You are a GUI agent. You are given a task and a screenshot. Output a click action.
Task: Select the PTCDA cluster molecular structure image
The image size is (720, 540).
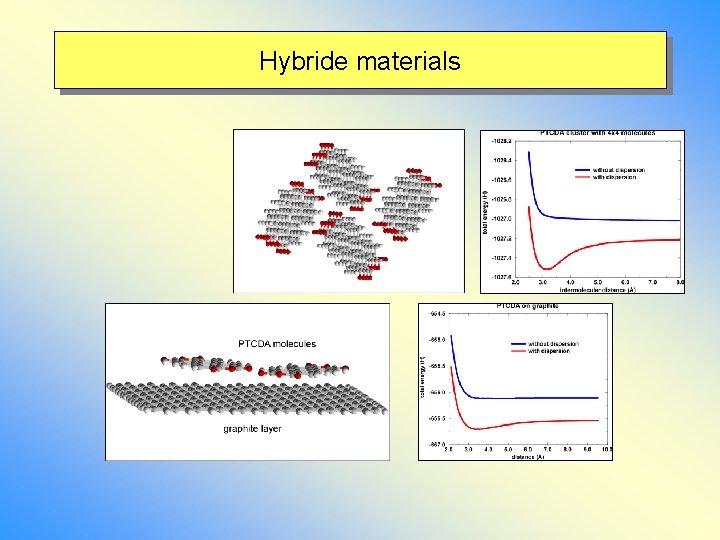[349, 211]
